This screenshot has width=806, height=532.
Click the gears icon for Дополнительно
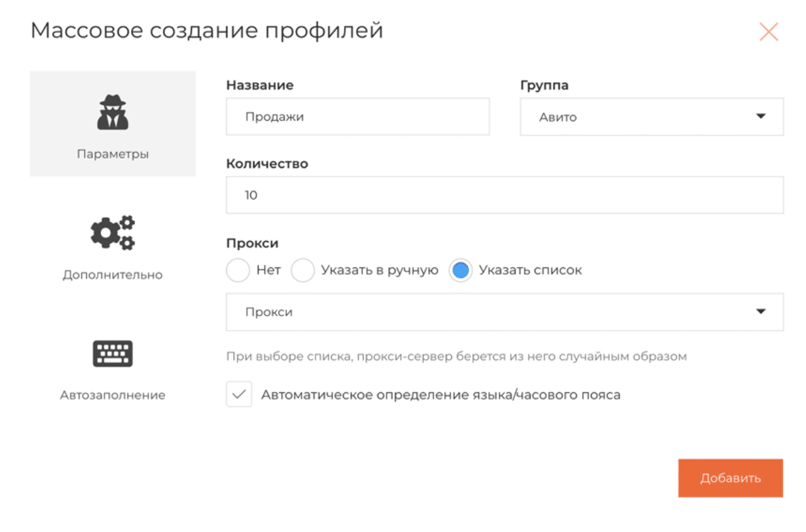click(113, 233)
